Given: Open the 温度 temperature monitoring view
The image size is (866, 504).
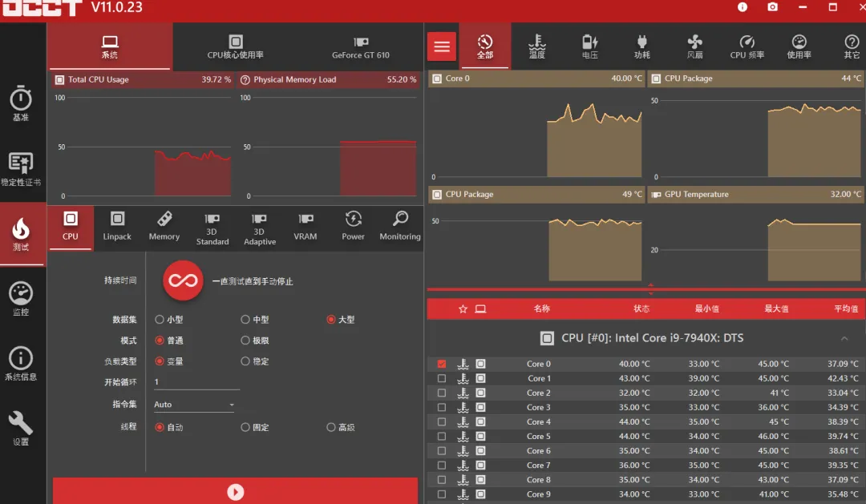Looking at the screenshot, I should click(536, 46).
